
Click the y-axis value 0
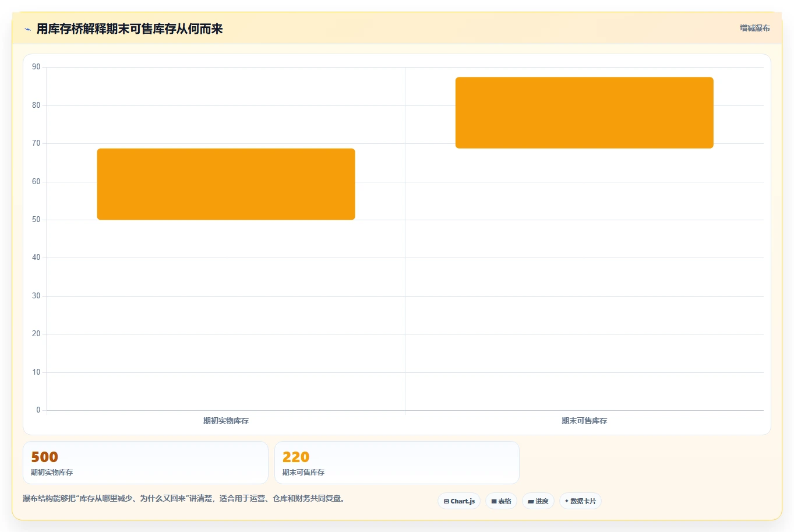[38, 410]
